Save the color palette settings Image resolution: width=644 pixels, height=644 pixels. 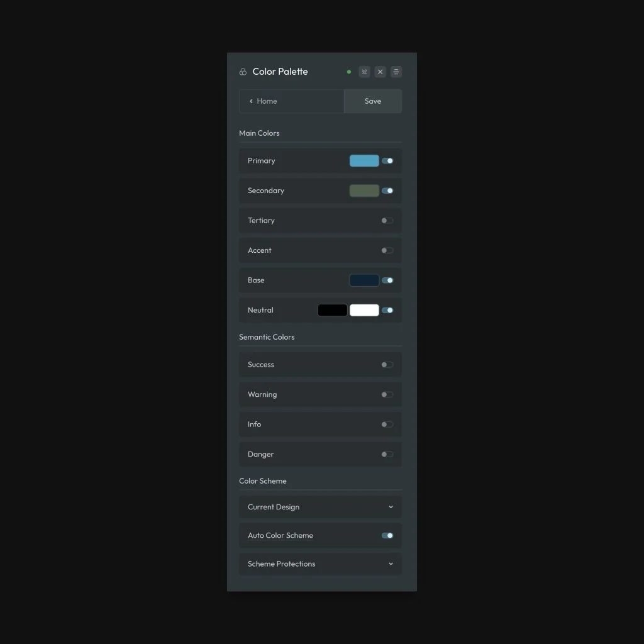[372, 101]
